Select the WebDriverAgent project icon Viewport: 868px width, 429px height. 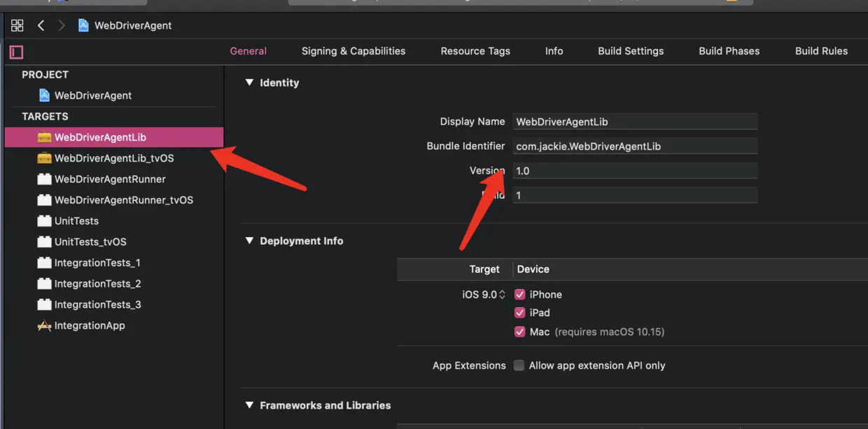click(x=44, y=95)
